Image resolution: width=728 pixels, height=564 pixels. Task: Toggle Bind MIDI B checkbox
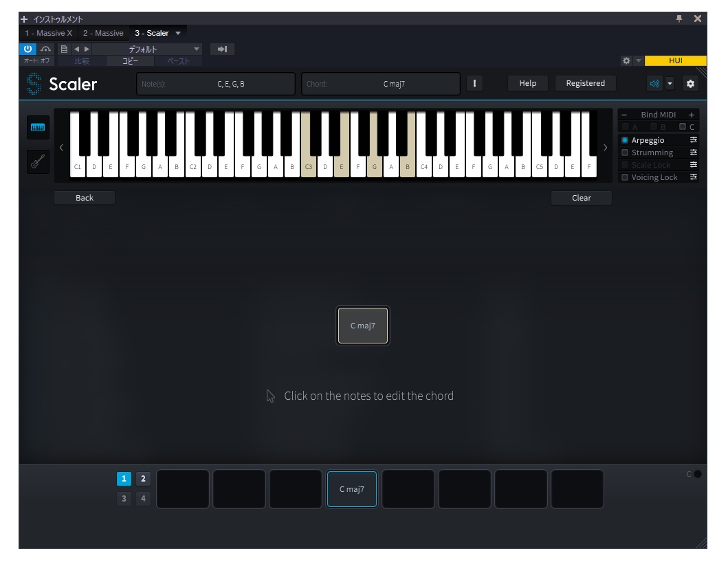[654, 126]
